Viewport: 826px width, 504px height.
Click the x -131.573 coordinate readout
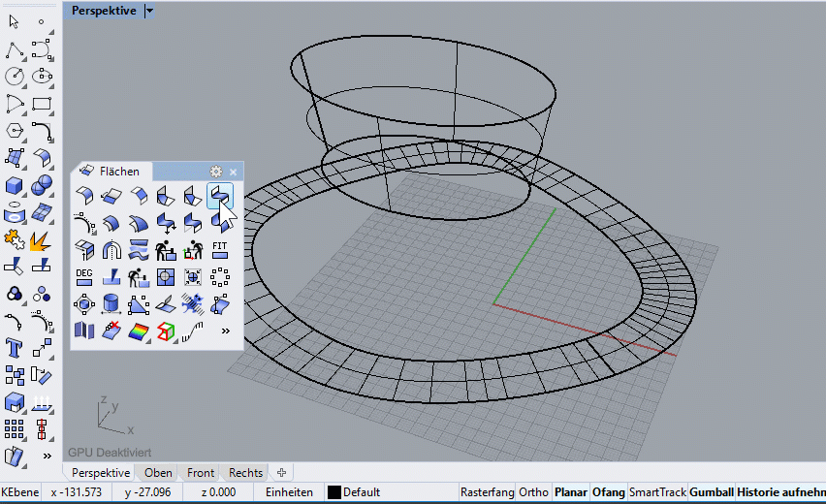(x=77, y=492)
